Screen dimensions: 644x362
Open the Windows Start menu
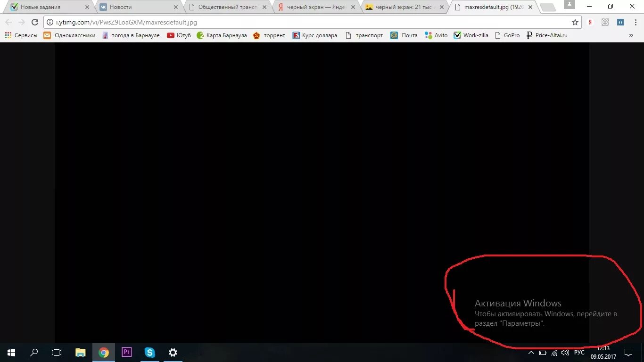click(11, 353)
